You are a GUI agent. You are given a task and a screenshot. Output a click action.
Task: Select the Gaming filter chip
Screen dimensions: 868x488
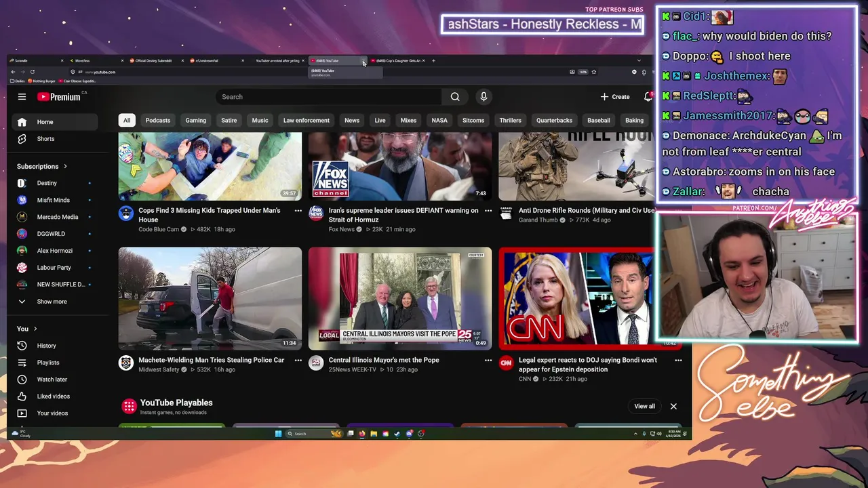tap(196, 121)
